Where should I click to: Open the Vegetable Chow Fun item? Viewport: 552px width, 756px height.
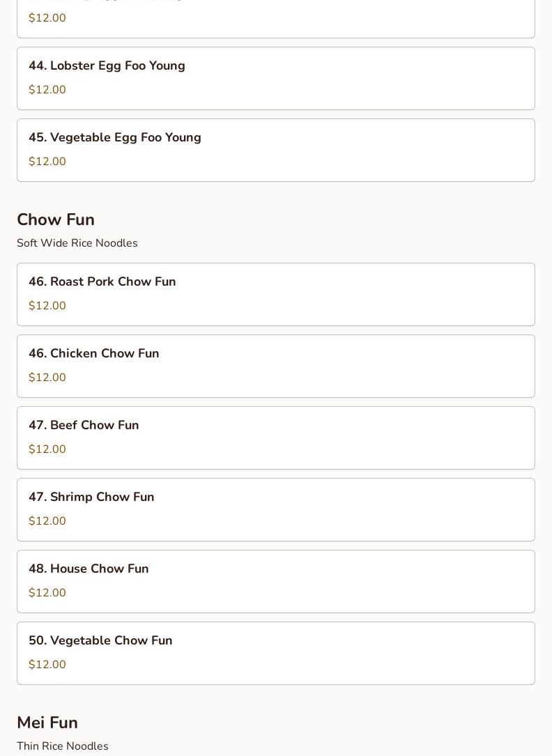(x=275, y=652)
